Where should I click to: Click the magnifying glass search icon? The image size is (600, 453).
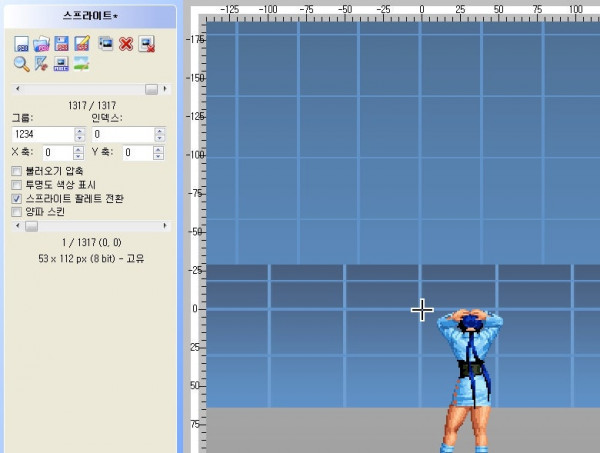click(x=21, y=64)
